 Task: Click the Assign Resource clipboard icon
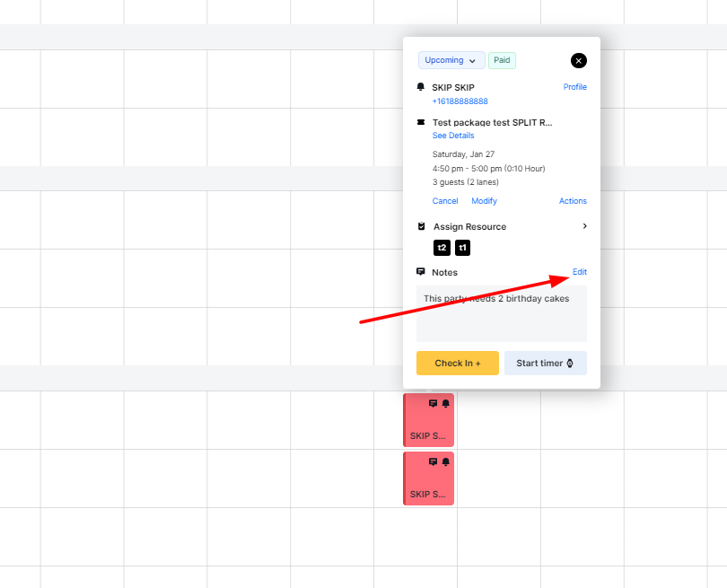pos(422,226)
